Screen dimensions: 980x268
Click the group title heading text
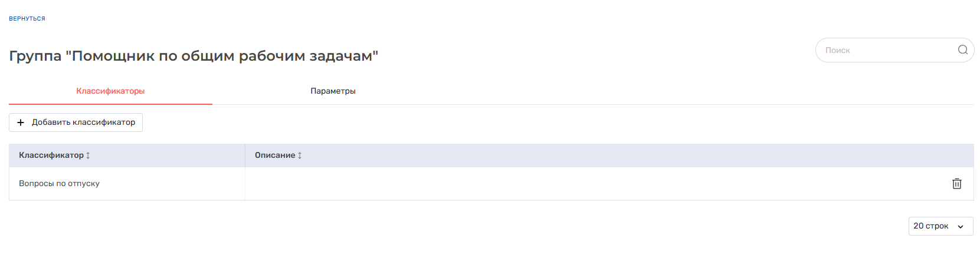coord(194,56)
